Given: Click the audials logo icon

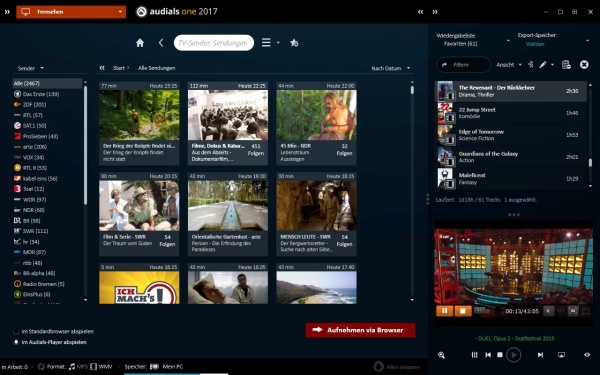Looking at the screenshot, I should click(142, 12).
